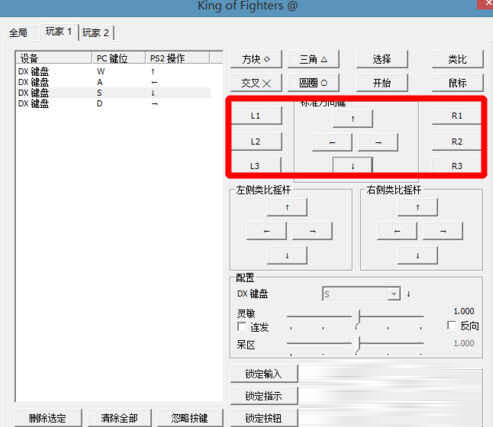Click left analog stick down arrow
This screenshot has height=427, width=493.
(x=287, y=256)
